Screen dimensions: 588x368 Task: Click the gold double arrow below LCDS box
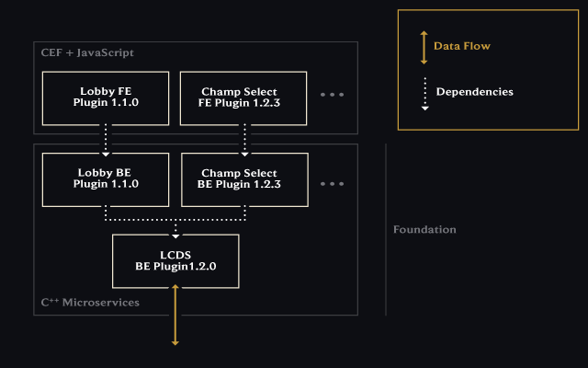pos(175,316)
